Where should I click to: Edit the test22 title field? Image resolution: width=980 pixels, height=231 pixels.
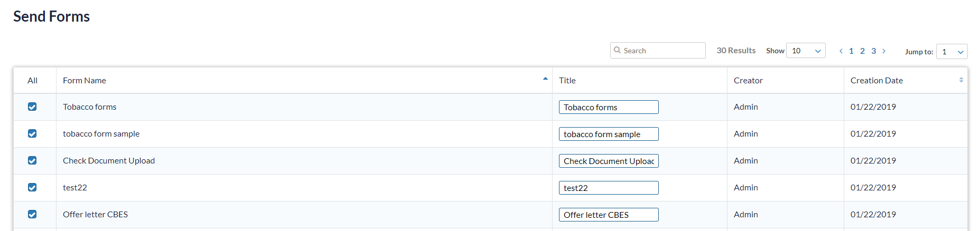tap(609, 188)
